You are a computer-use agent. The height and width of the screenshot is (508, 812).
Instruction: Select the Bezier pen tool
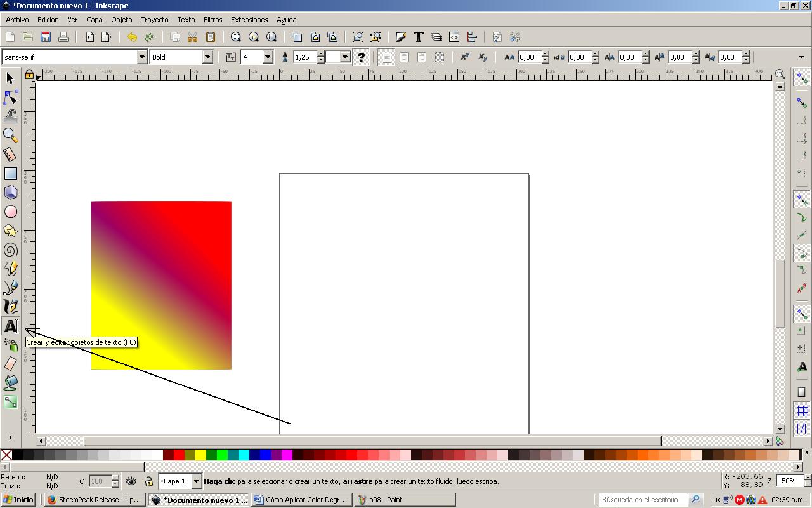click(x=10, y=288)
